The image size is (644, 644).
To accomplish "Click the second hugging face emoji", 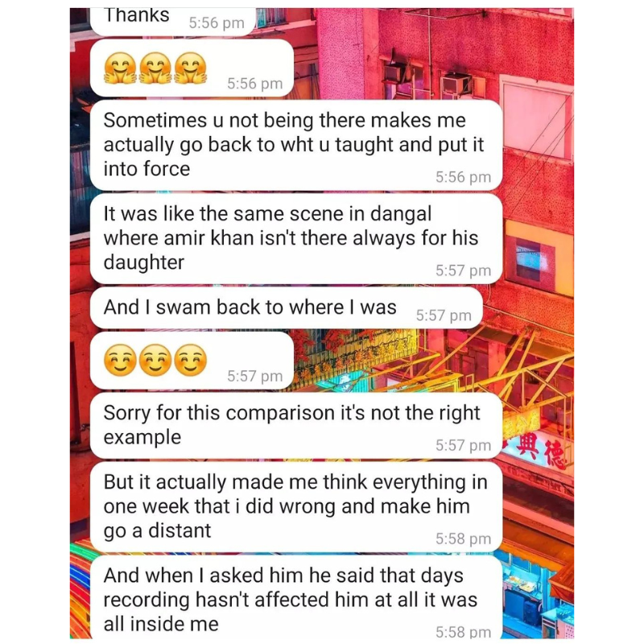I will 155,68.
